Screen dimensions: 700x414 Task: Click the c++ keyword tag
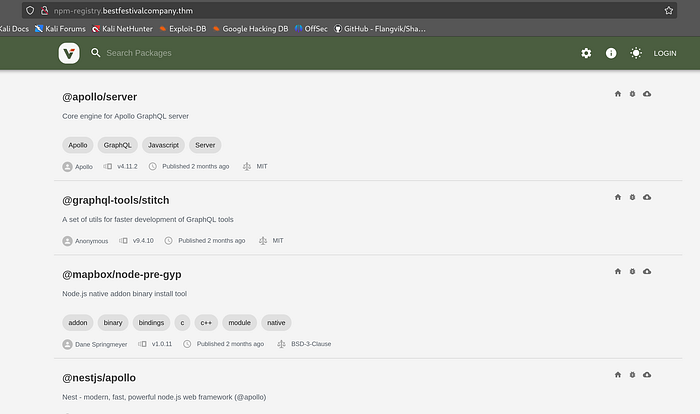click(206, 322)
